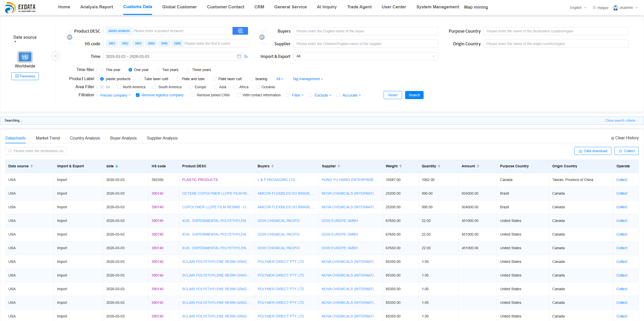Expand the Precise company dropdown
The height and width of the screenshot is (321, 644).
[115, 95]
